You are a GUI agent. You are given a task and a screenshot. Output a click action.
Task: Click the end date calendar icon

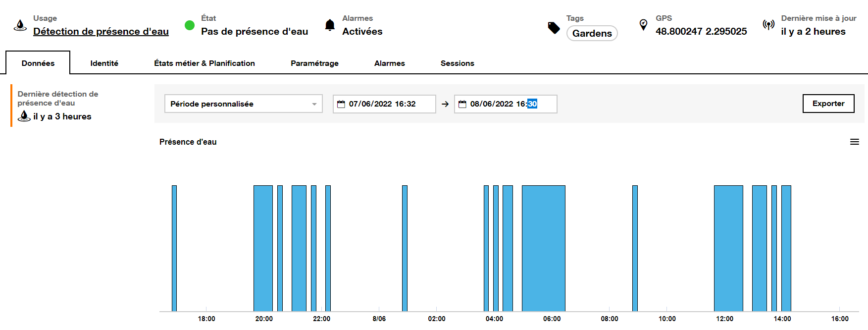pyautogui.click(x=462, y=104)
